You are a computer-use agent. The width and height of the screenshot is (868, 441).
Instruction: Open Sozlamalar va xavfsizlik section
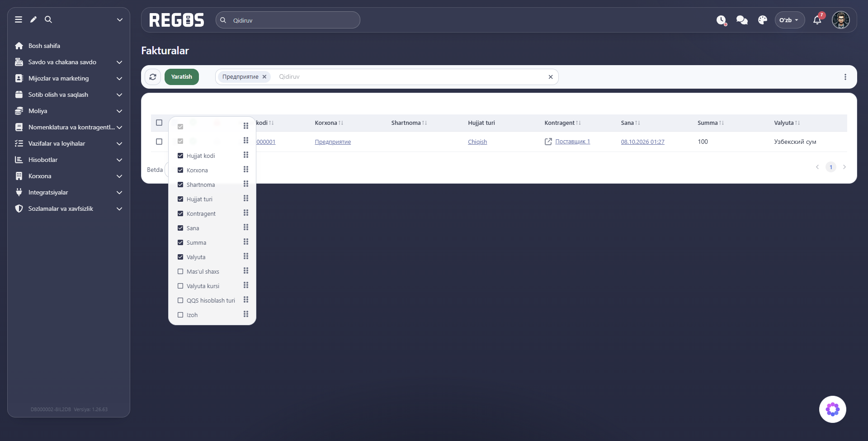click(x=69, y=209)
